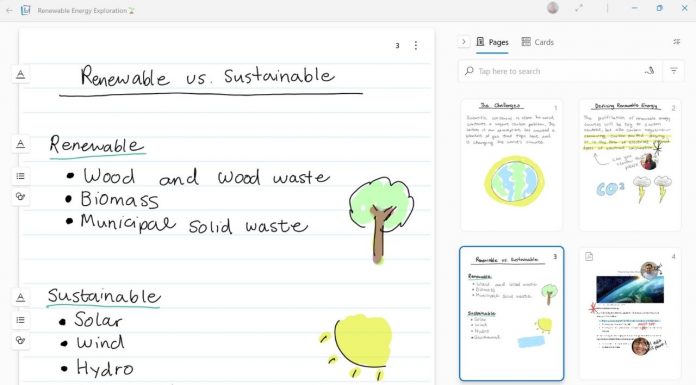Collapse the side panel with chevron
This screenshot has width=696, height=385.
click(x=463, y=42)
